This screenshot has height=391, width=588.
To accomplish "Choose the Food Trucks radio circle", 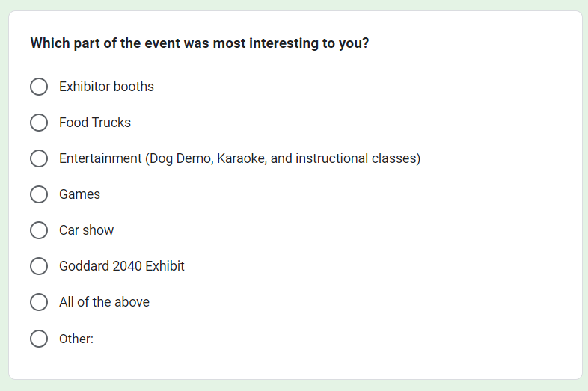I will click(39, 123).
